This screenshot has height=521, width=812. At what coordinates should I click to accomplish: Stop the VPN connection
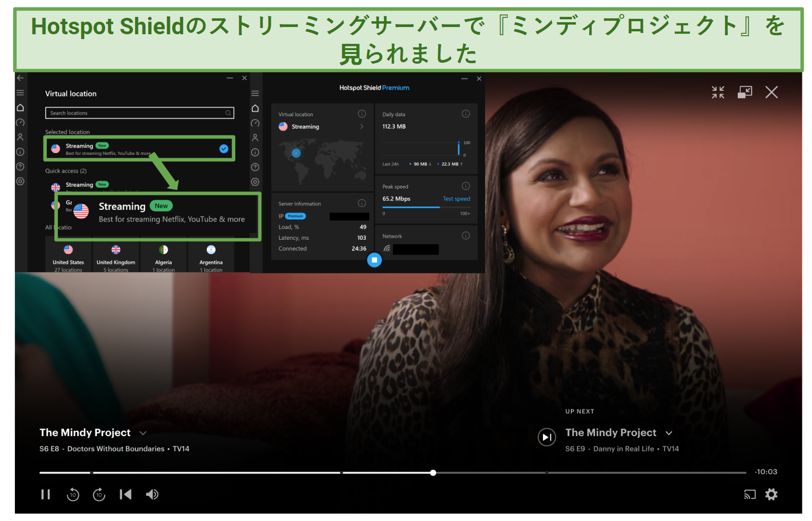[374, 260]
